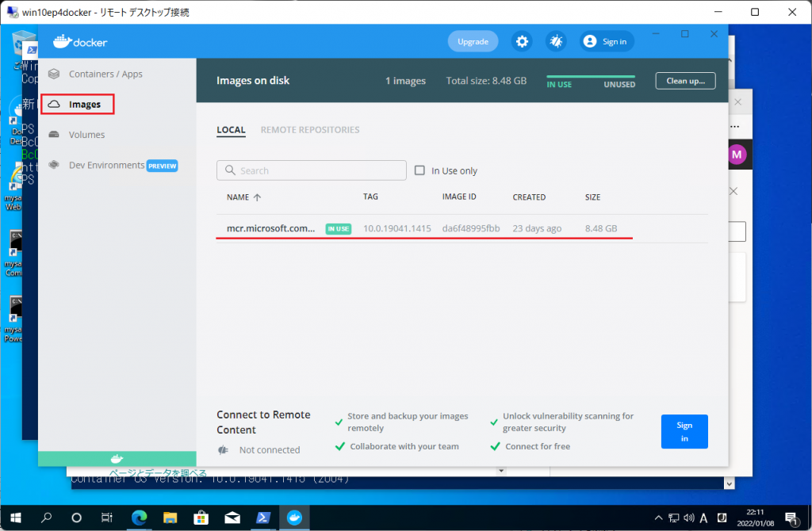
Task: Open taskbar Search magnifier
Action: [47, 518]
